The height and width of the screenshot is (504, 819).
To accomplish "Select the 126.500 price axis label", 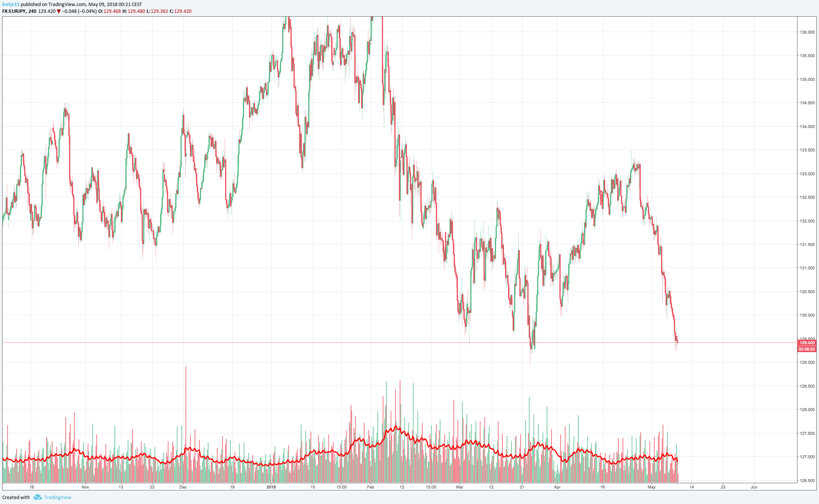I will pyautogui.click(x=807, y=481).
